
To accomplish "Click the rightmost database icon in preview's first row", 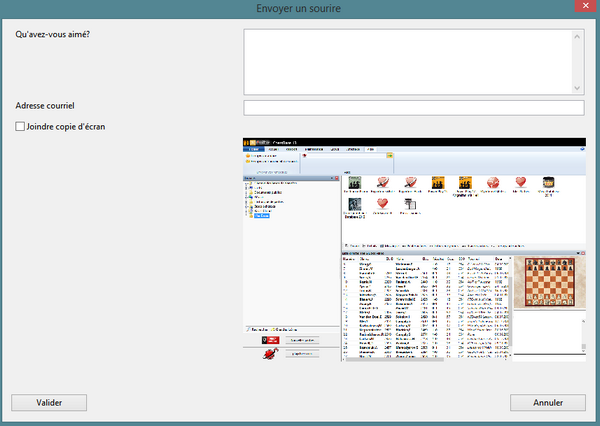I will pos(548,183).
